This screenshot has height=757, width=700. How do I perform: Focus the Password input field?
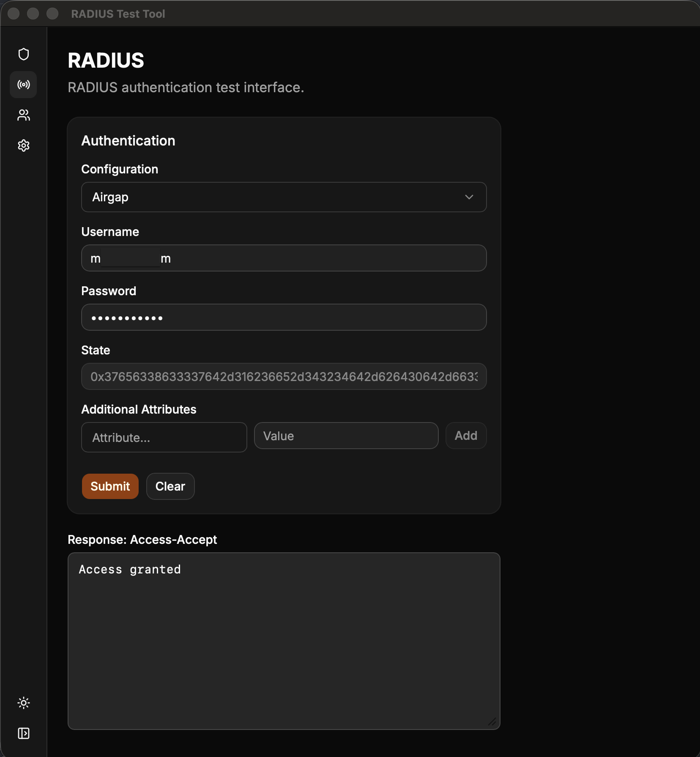(x=284, y=317)
